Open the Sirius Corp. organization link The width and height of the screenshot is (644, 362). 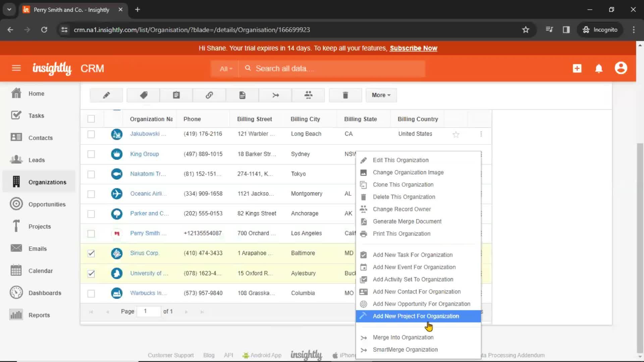pyautogui.click(x=145, y=253)
